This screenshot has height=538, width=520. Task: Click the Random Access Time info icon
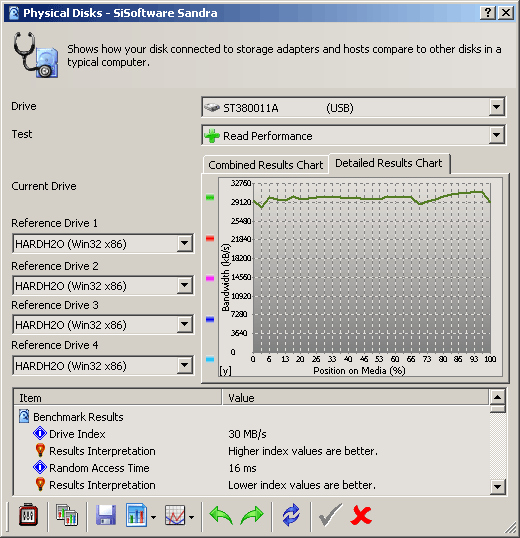tap(40, 467)
